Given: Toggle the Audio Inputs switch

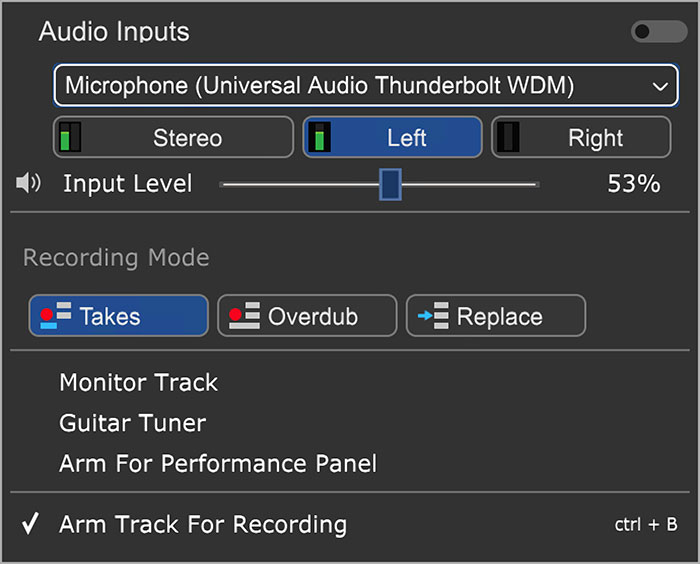Looking at the screenshot, I should 659,32.
